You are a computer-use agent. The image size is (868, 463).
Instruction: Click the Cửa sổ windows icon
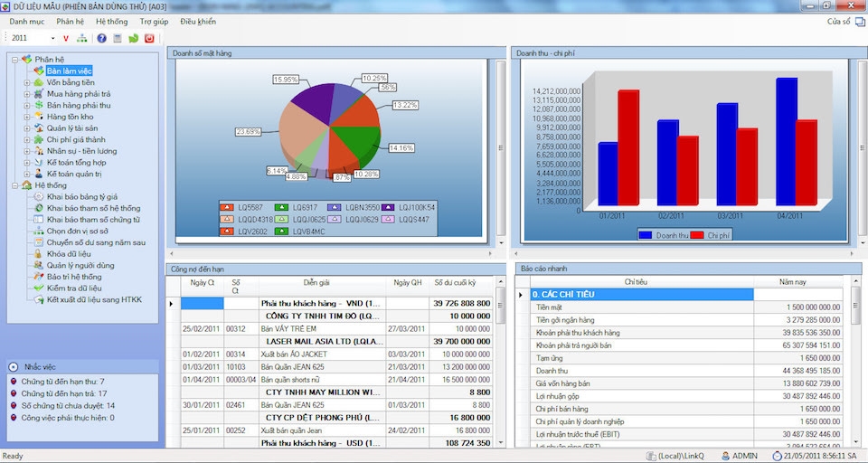(x=859, y=22)
